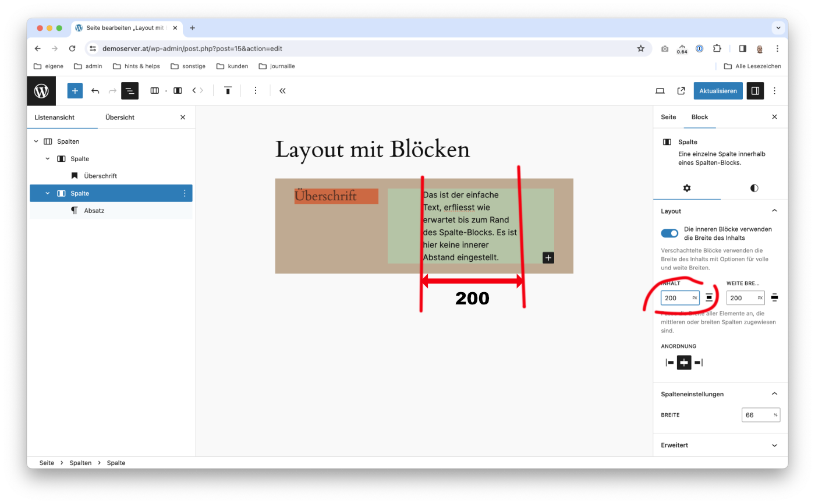Screen dimensions: 815x504
Task: Click Seite in the breadcrumb bar
Action: 47,463
